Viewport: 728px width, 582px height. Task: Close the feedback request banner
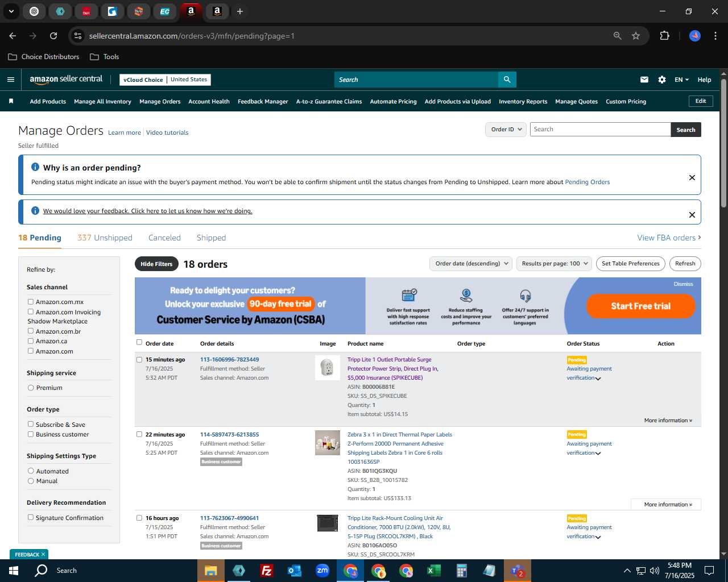coord(692,215)
